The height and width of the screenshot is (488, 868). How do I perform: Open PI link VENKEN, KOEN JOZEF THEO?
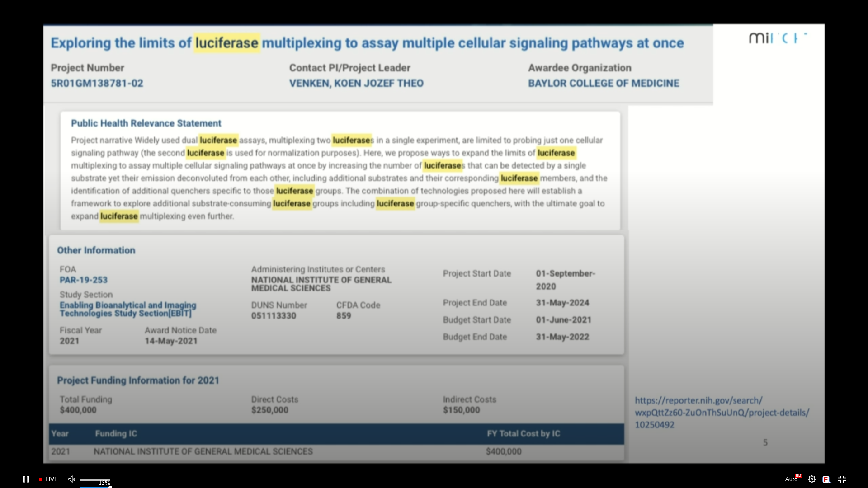click(x=356, y=84)
